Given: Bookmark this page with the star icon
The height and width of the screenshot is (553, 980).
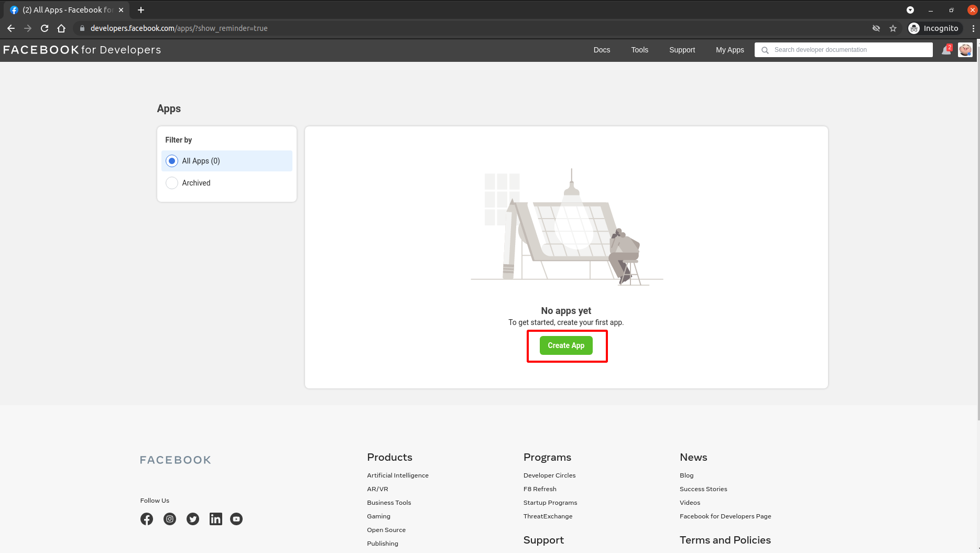Looking at the screenshot, I should coord(893,28).
